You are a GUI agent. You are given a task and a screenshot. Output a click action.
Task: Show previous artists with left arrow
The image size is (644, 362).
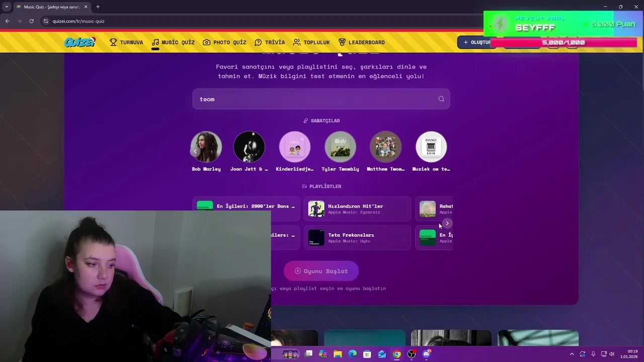click(x=195, y=151)
